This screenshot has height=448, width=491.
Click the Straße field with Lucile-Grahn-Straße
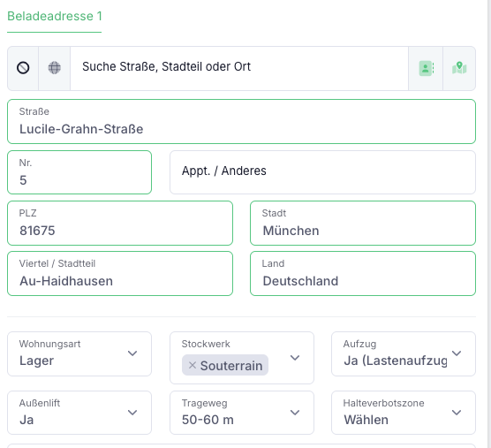241,122
